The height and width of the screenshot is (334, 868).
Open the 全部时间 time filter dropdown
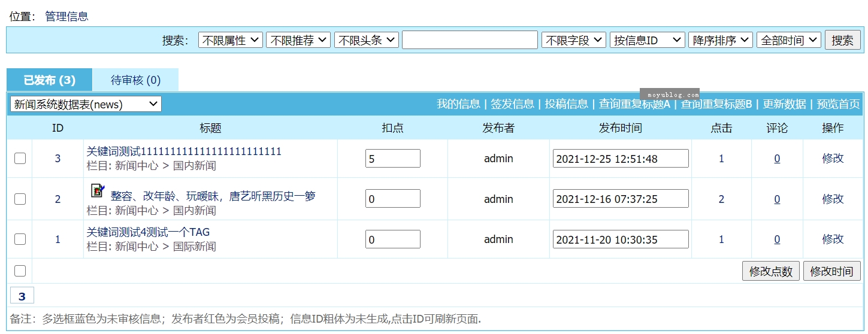tap(788, 40)
